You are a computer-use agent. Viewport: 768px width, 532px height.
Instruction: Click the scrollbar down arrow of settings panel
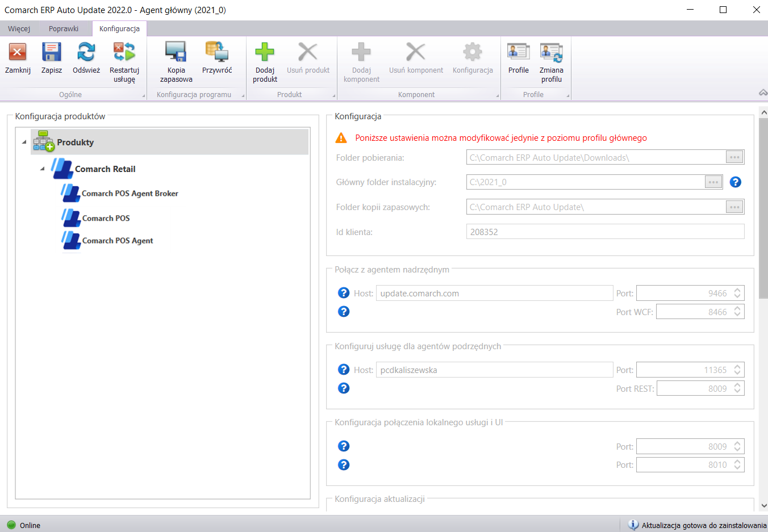[763, 505]
